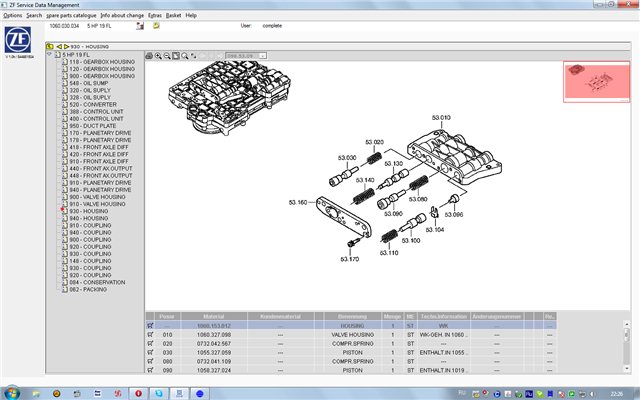Click the blue circle taskbar icon
The width and height of the screenshot is (640, 400).
(200, 393)
